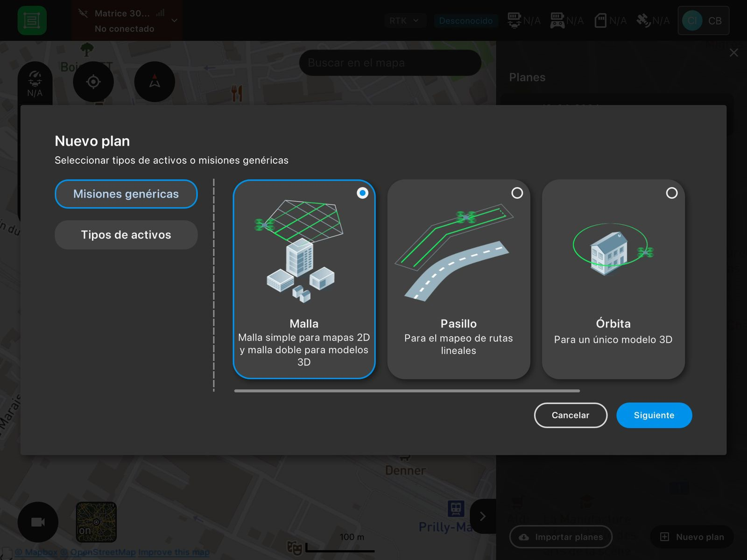Click the Pasillo corridor mission illustration

(454, 252)
